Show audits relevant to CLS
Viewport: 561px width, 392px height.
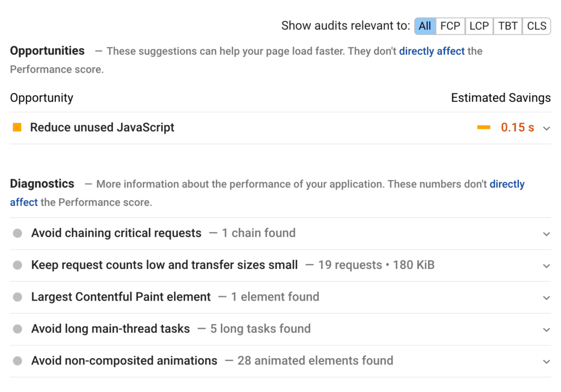point(536,26)
